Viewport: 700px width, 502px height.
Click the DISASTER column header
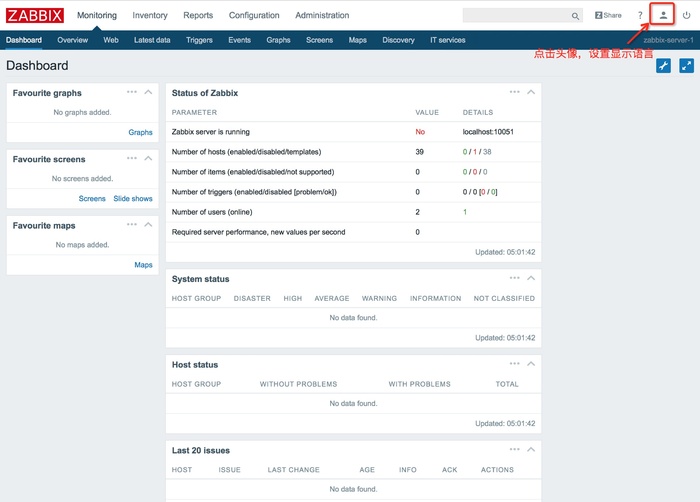click(x=252, y=298)
